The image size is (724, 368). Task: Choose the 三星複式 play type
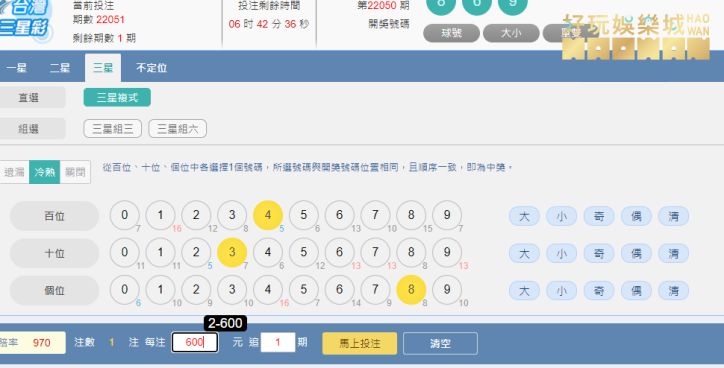(x=117, y=97)
